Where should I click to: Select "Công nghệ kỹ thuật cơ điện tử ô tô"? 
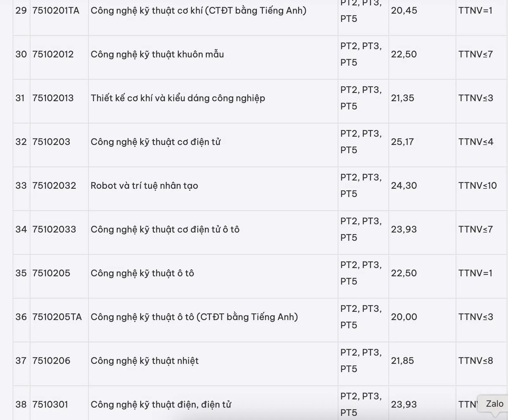[165, 230]
